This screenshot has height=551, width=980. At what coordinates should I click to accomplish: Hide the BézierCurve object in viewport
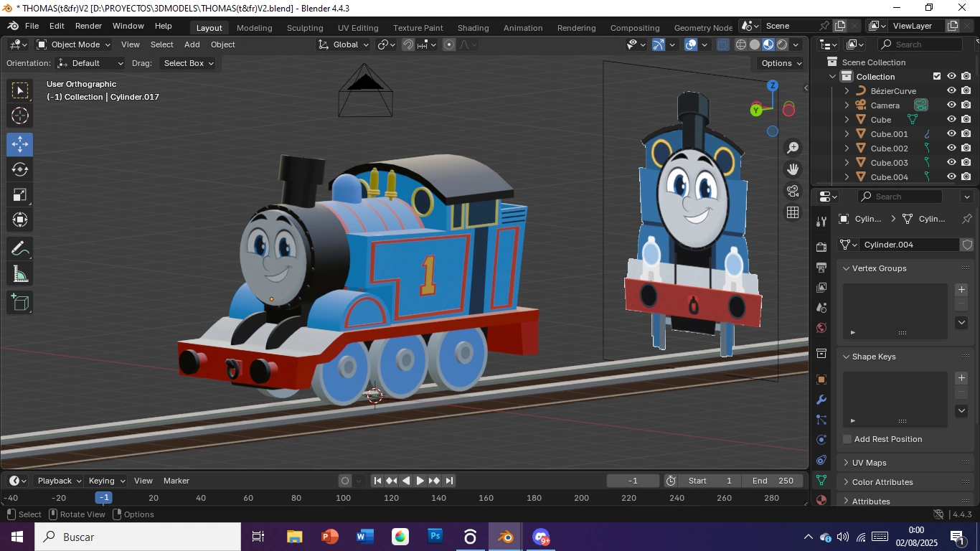tap(951, 91)
